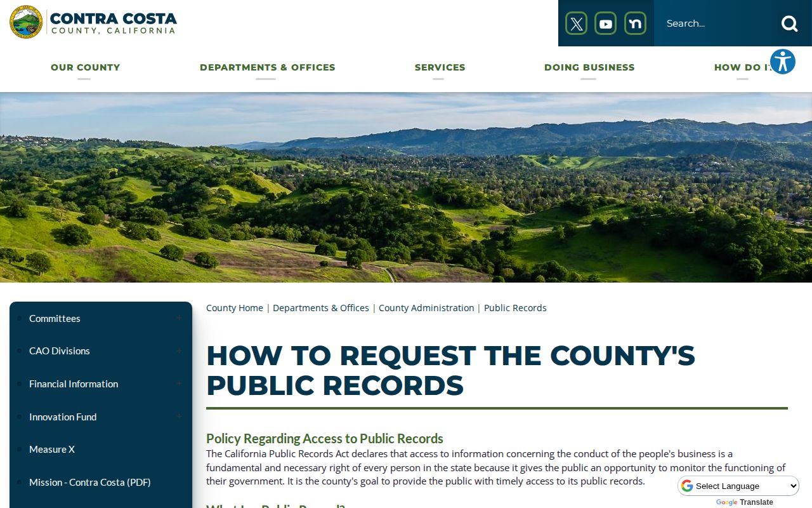Expand the Financial Information submenu

pos(179,384)
